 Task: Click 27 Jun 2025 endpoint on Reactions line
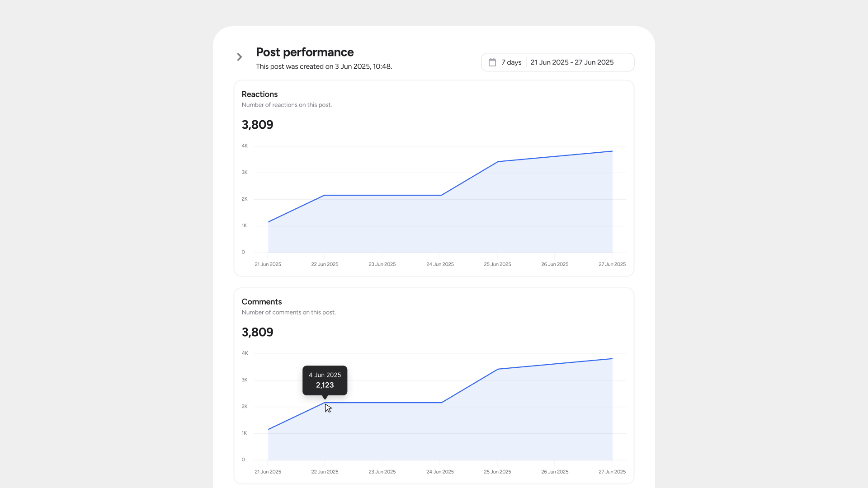click(x=612, y=151)
